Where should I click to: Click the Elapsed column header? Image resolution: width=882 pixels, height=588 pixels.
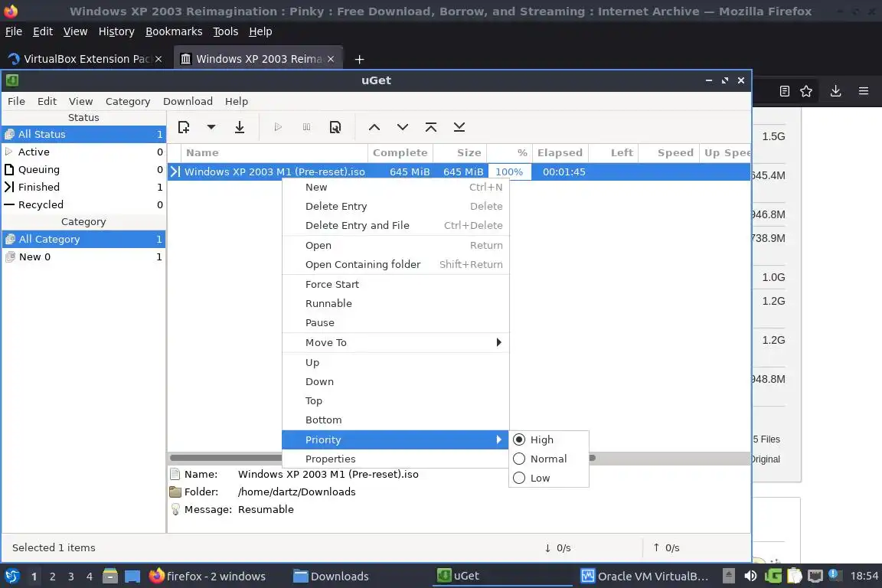[x=560, y=152]
